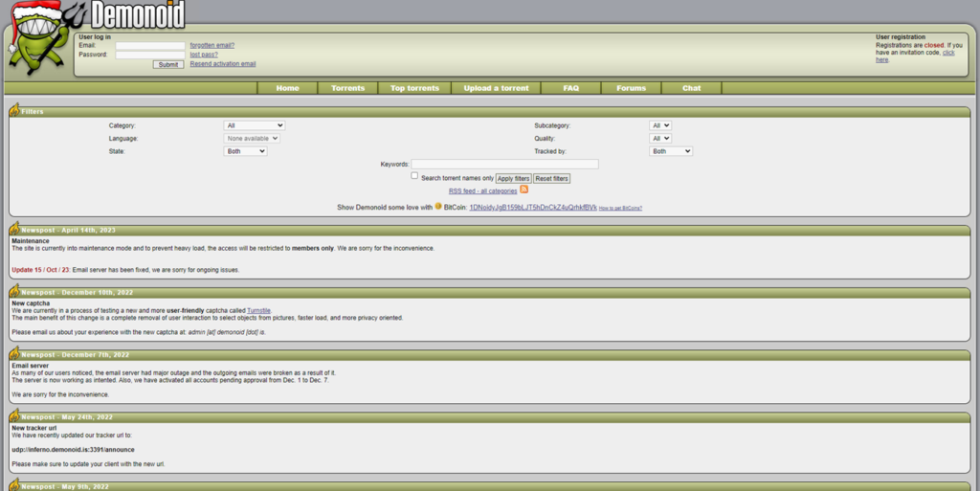The height and width of the screenshot is (491, 980).
Task: Open the Subcategory dropdown
Action: [x=660, y=125]
